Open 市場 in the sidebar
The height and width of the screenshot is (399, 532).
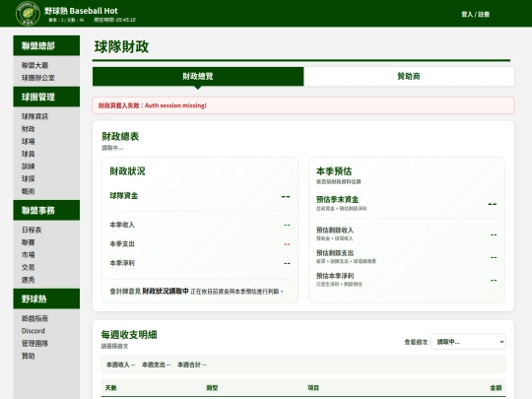[x=29, y=255]
